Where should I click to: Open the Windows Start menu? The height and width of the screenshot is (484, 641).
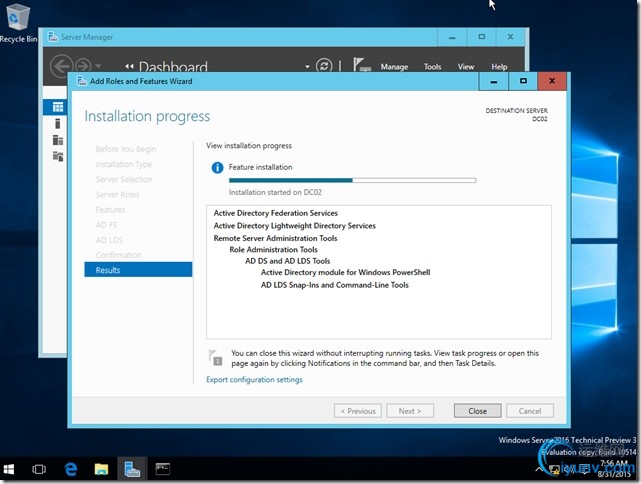click(x=9, y=469)
